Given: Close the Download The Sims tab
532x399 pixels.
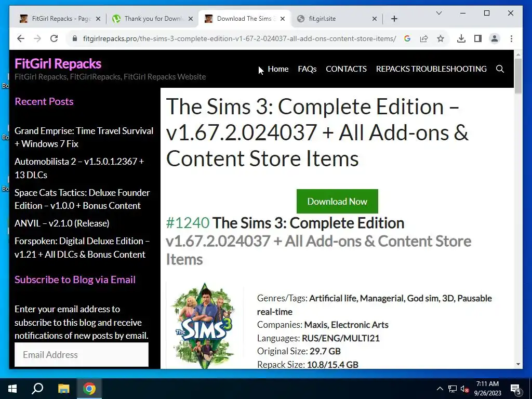Looking at the screenshot, I should (283, 19).
